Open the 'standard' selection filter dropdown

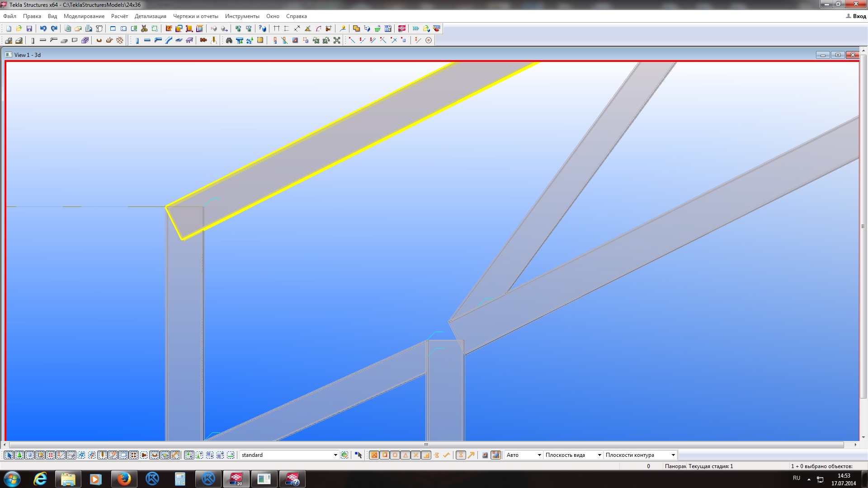click(x=335, y=455)
